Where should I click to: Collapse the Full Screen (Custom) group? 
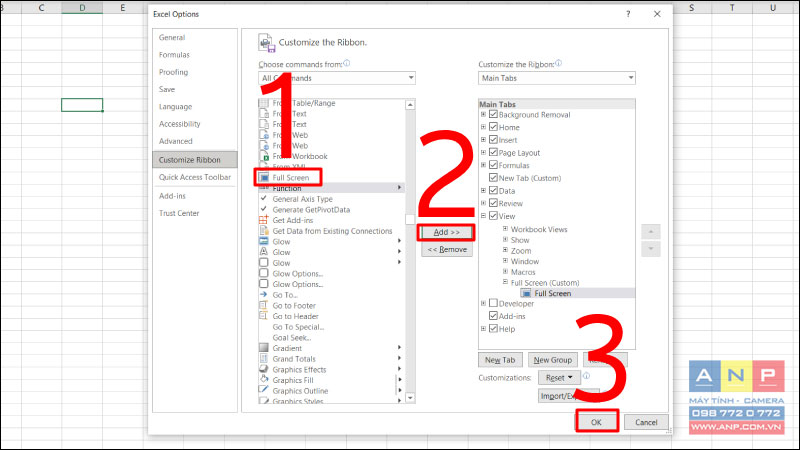coord(505,282)
